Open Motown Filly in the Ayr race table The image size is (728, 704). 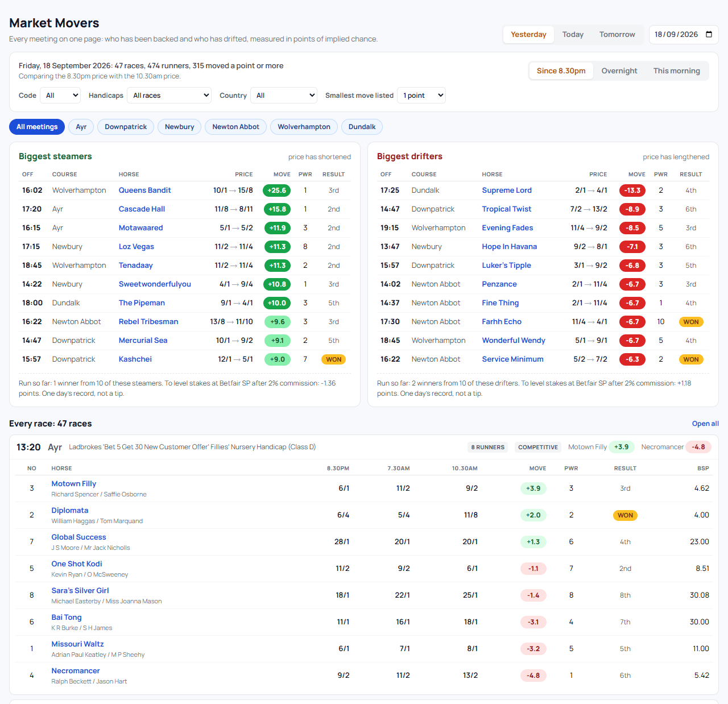[74, 484]
